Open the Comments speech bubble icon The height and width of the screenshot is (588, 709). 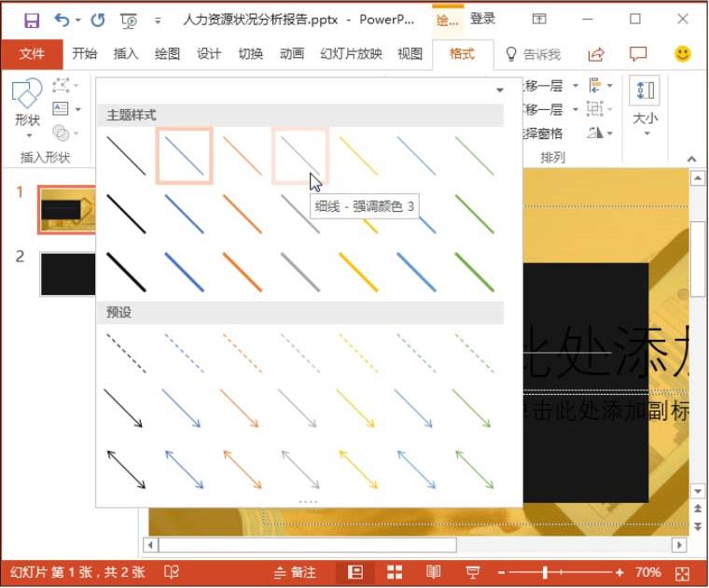[638, 54]
